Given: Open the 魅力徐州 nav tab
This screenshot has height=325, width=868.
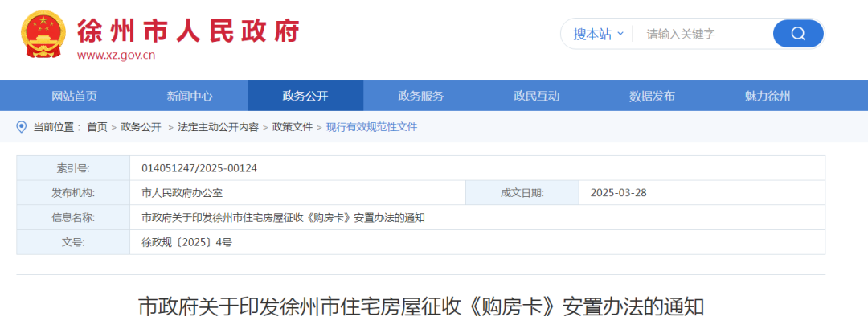Looking at the screenshot, I should click(x=768, y=96).
